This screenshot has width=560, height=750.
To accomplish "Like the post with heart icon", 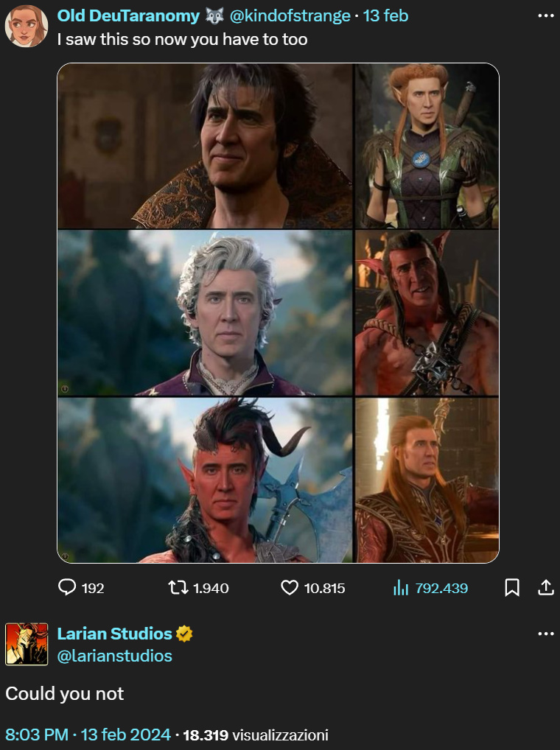I will 290,587.
